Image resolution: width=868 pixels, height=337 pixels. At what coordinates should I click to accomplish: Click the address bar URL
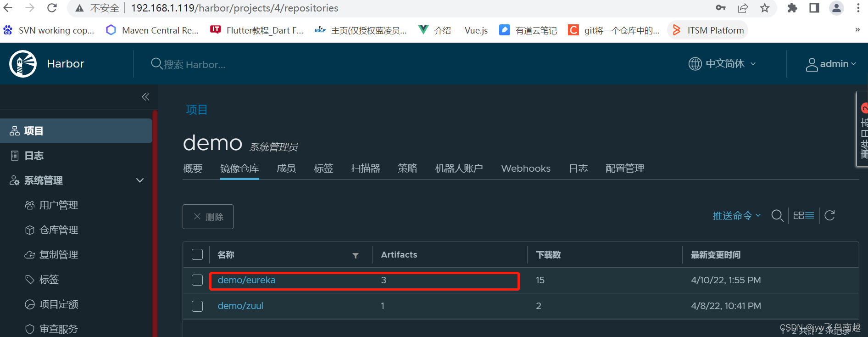point(234,8)
